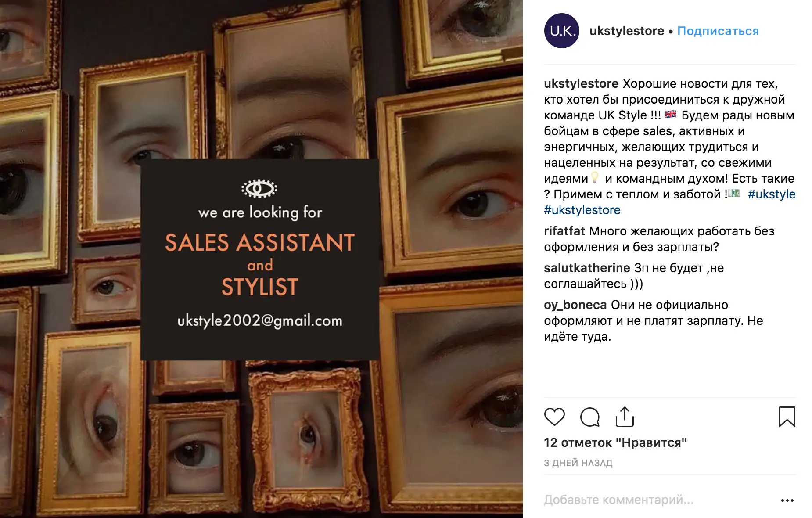Open the 3 ДНЕЙ НАЗАД timestamp link
812x518 pixels.
(578, 463)
